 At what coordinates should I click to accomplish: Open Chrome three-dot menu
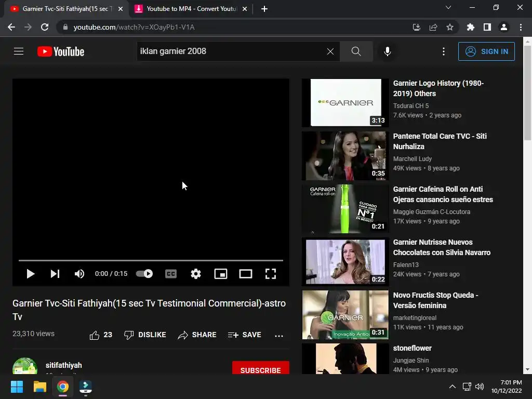tap(521, 27)
